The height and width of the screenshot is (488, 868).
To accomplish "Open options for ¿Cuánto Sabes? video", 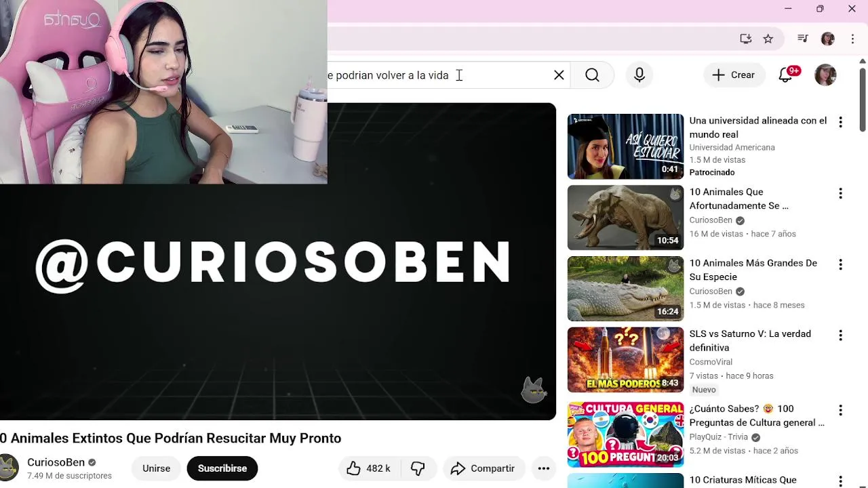I will 840,410.
